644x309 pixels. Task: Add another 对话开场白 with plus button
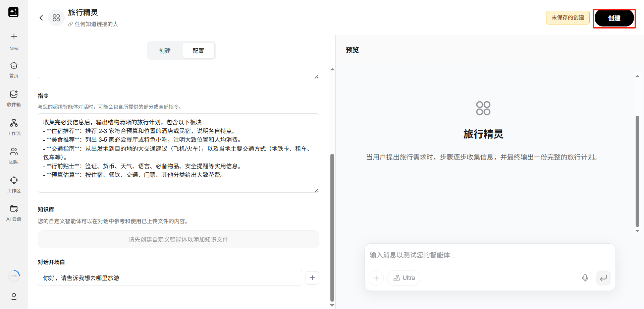coord(312,278)
